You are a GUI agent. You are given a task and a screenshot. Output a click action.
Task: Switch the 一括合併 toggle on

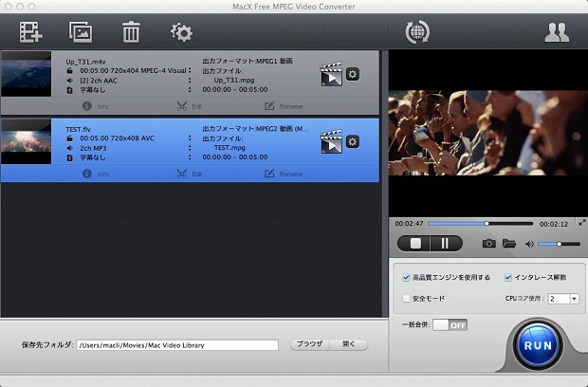pos(450,324)
